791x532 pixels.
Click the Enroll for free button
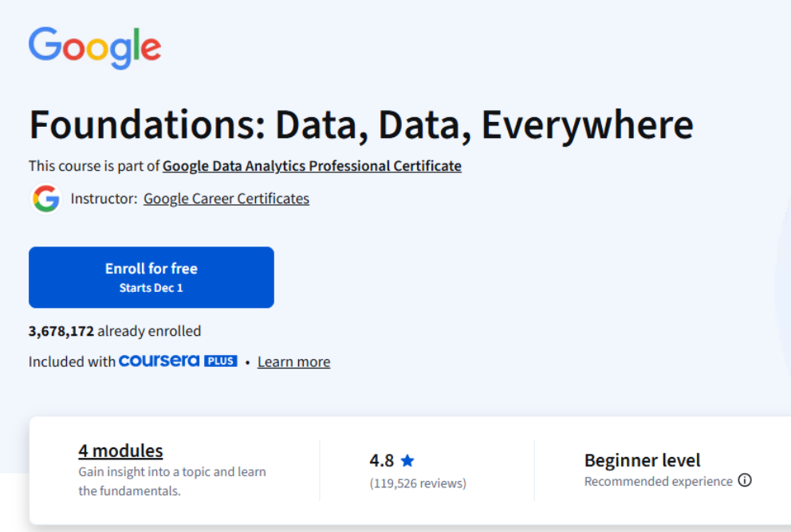click(151, 277)
